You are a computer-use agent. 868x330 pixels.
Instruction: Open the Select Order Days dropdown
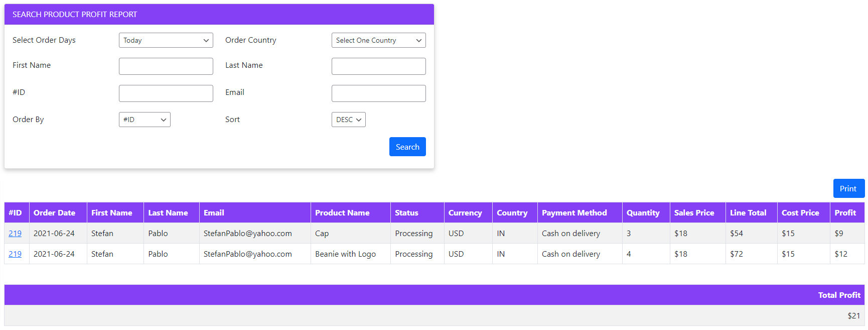pos(166,40)
